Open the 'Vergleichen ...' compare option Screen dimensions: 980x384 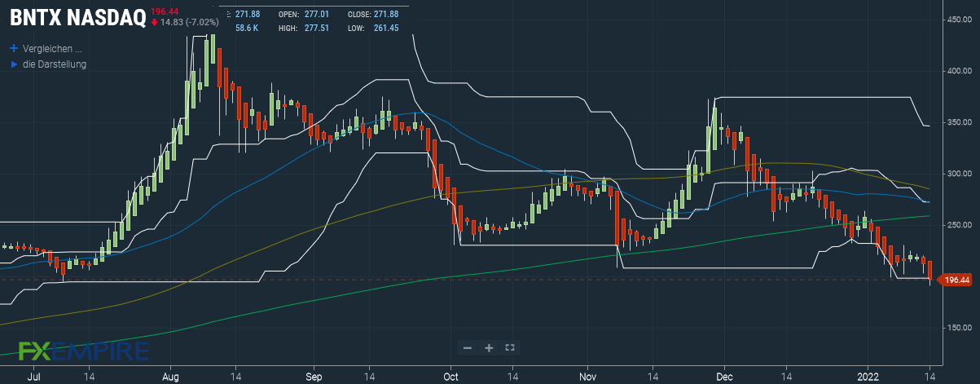[x=53, y=48]
